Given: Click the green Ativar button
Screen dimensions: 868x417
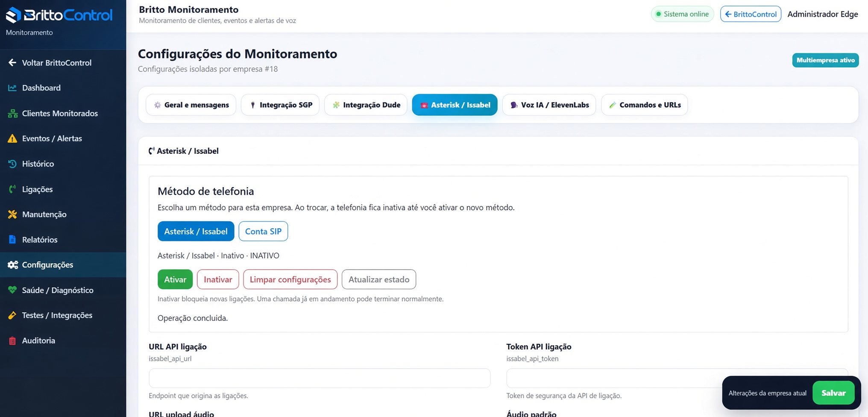Looking at the screenshot, I should click(175, 279).
